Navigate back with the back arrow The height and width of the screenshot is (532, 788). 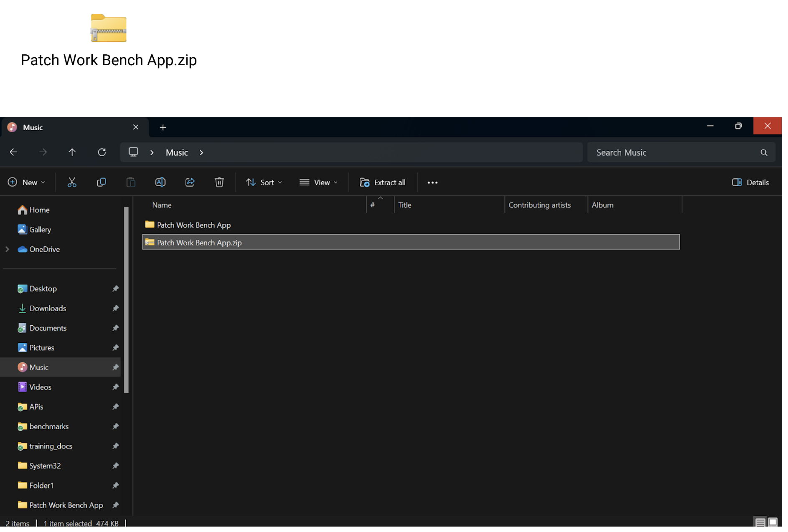pyautogui.click(x=13, y=152)
